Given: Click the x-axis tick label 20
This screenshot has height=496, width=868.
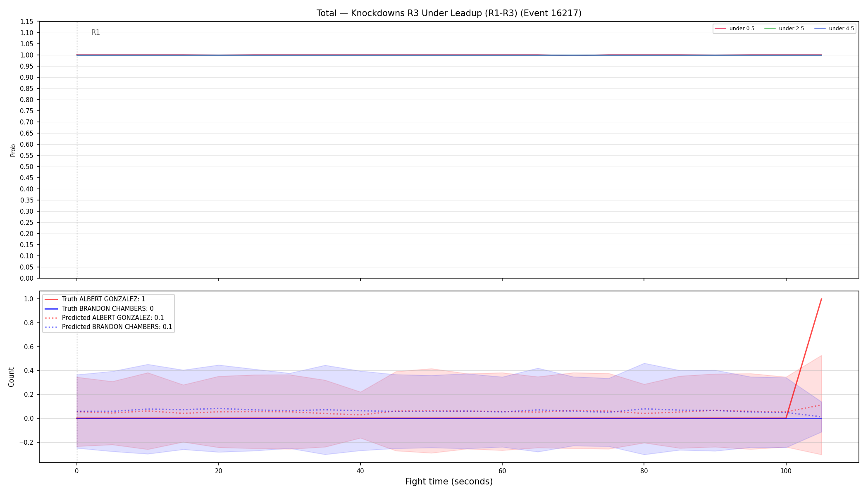Looking at the screenshot, I should 218,470.
